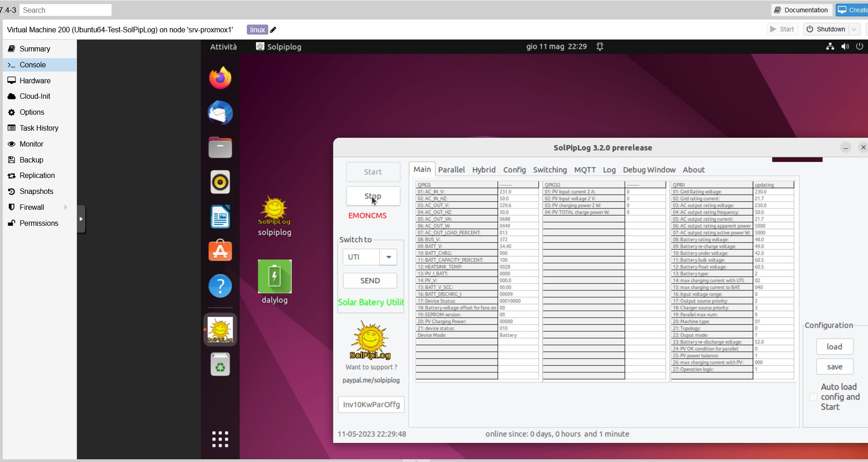Select the running SolPipLog dock icon
Screen dimensions: 868x462
coord(220,330)
